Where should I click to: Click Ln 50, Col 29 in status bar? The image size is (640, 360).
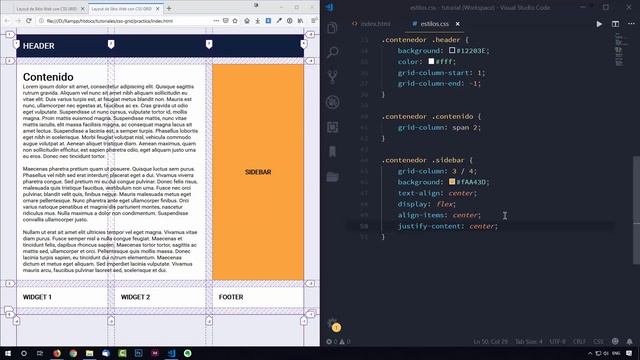[x=491, y=341]
